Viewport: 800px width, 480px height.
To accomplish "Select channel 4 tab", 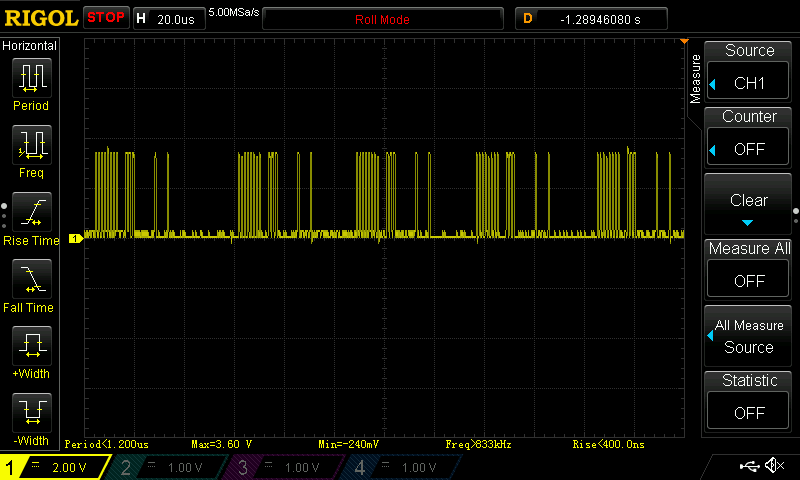I will 403,467.
